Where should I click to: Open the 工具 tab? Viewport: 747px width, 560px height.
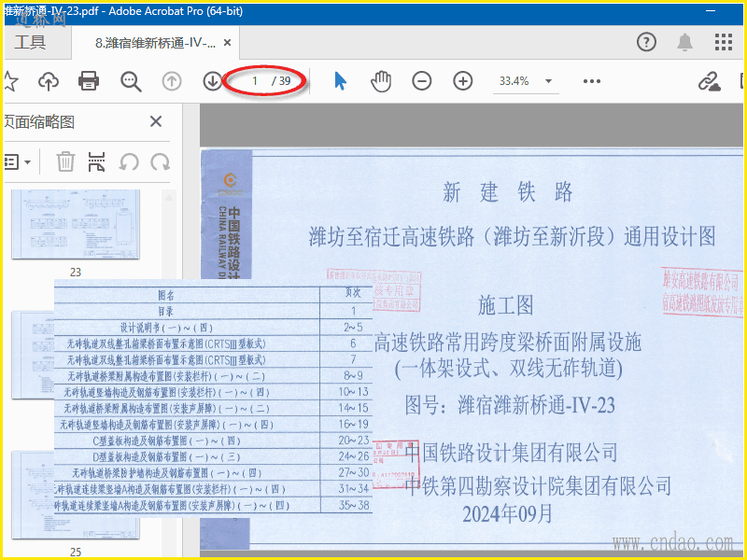tap(30, 42)
